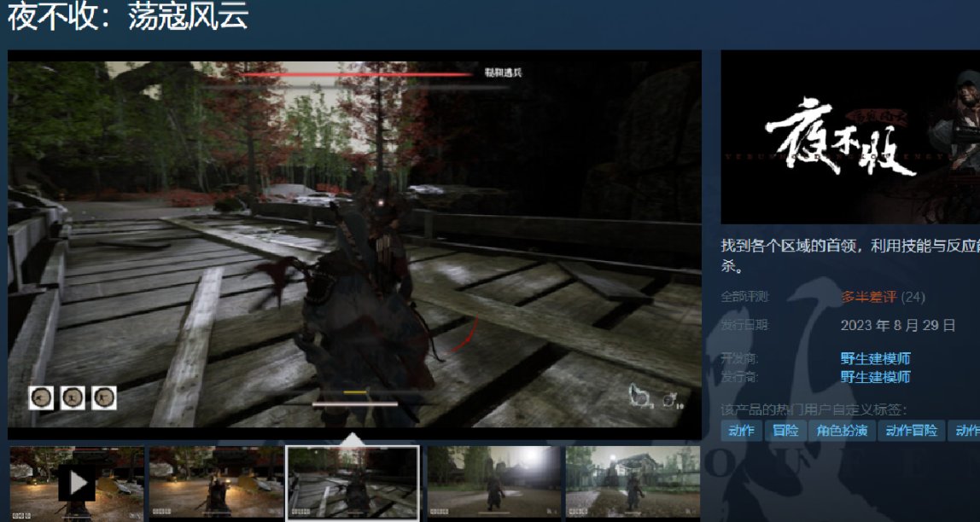The width and height of the screenshot is (980, 522).
Task: Open the fourth thumbnail with bright moonlight
Action: click(x=493, y=483)
